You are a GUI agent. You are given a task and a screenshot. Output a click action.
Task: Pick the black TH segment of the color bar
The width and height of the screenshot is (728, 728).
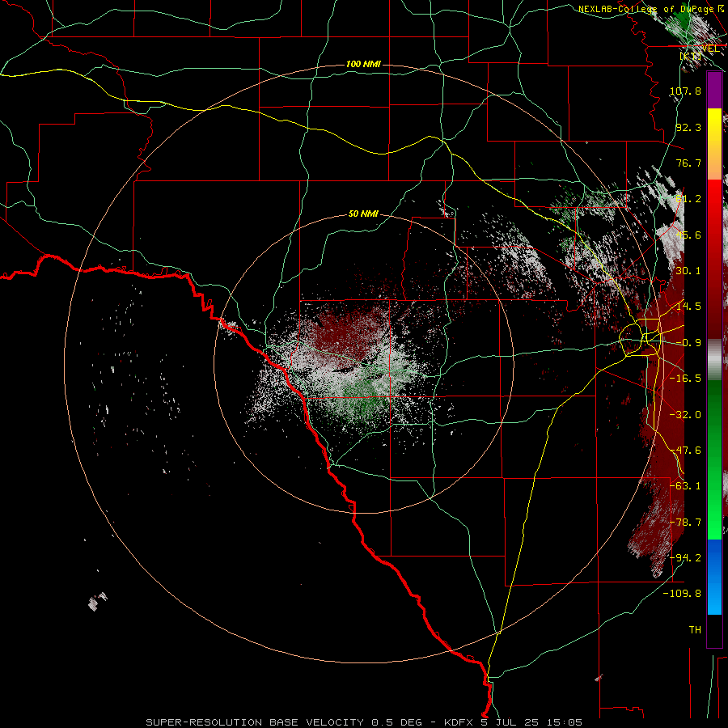click(x=714, y=630)
